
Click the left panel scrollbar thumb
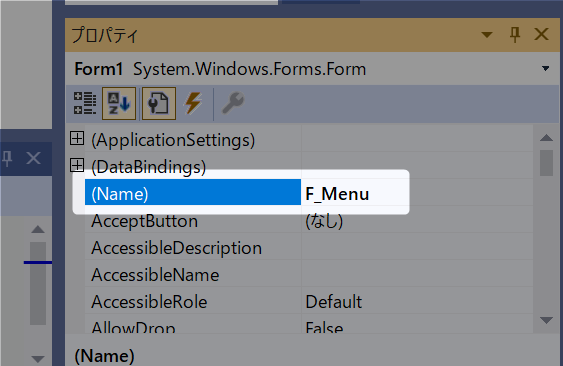click(x=38, y=283)
